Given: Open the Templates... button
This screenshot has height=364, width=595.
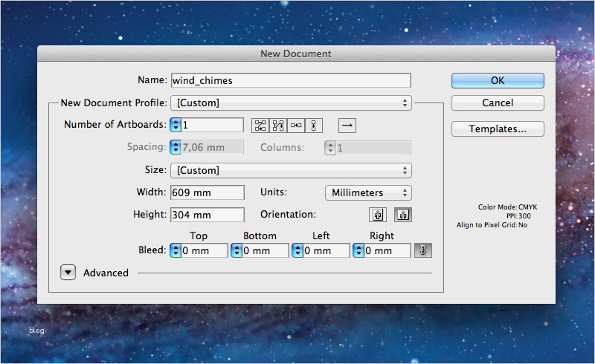Looking at the screenshot, I should click(498, 129).
